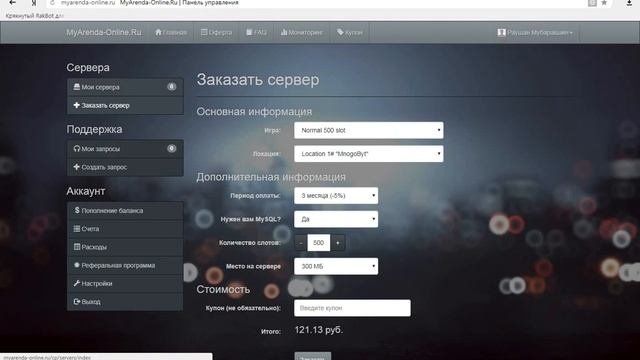
Task: Click the bookmark star in address bar
Action: coord(604,3)
